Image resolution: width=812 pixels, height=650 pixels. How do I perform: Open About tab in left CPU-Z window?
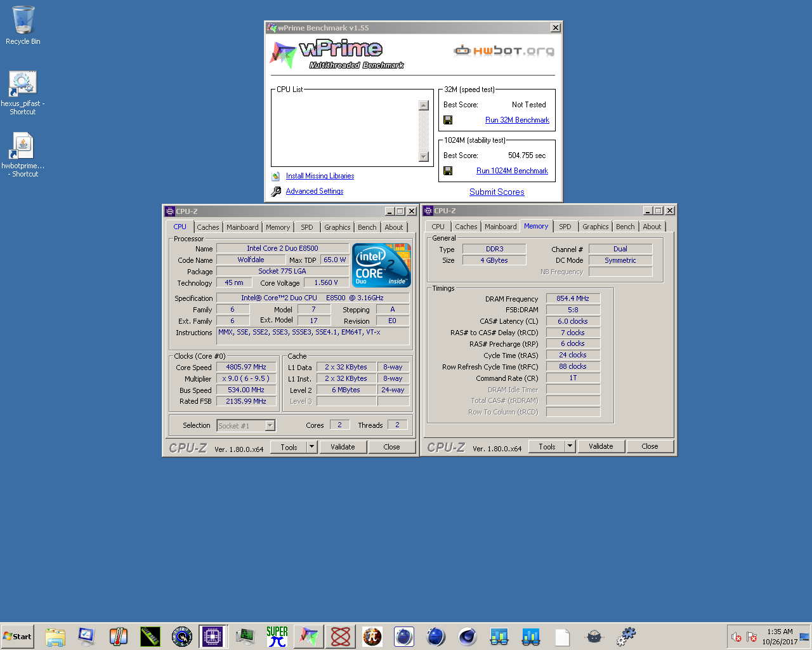click(x=394, y=227)
